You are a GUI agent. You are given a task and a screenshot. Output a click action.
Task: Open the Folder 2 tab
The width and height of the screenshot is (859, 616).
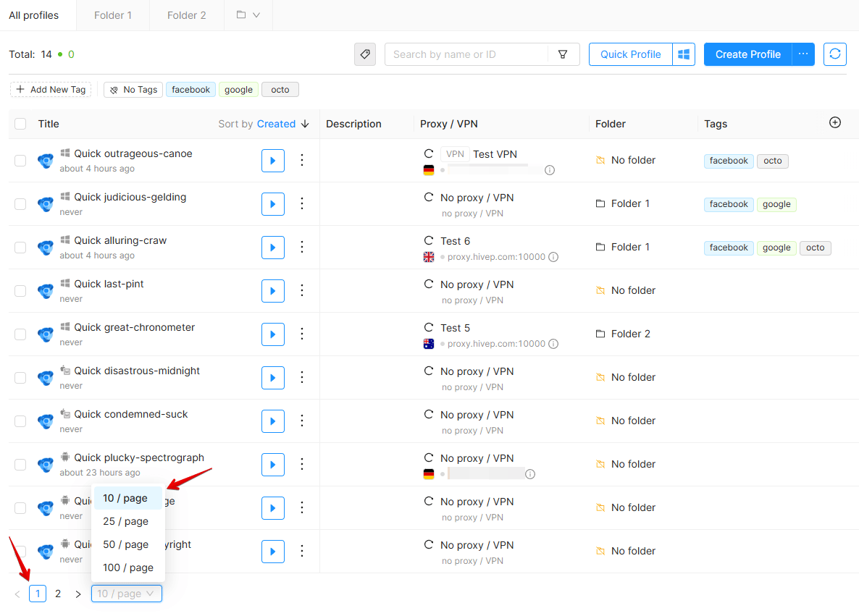(x=187, y=15)
